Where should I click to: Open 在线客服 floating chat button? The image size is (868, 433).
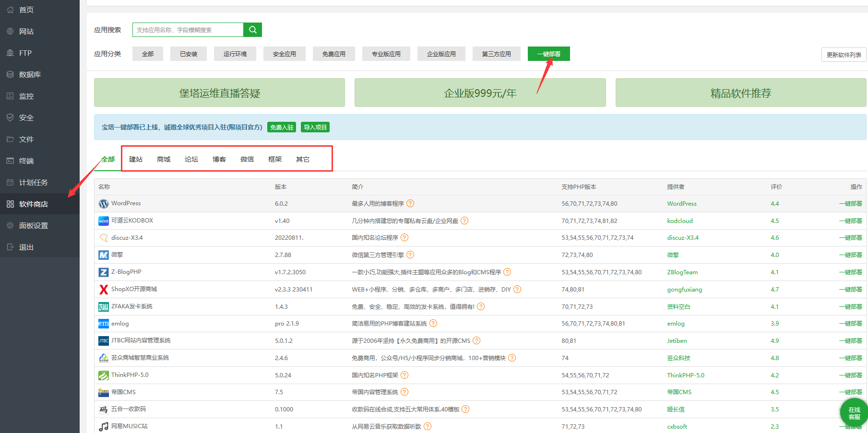pos(854,412)
